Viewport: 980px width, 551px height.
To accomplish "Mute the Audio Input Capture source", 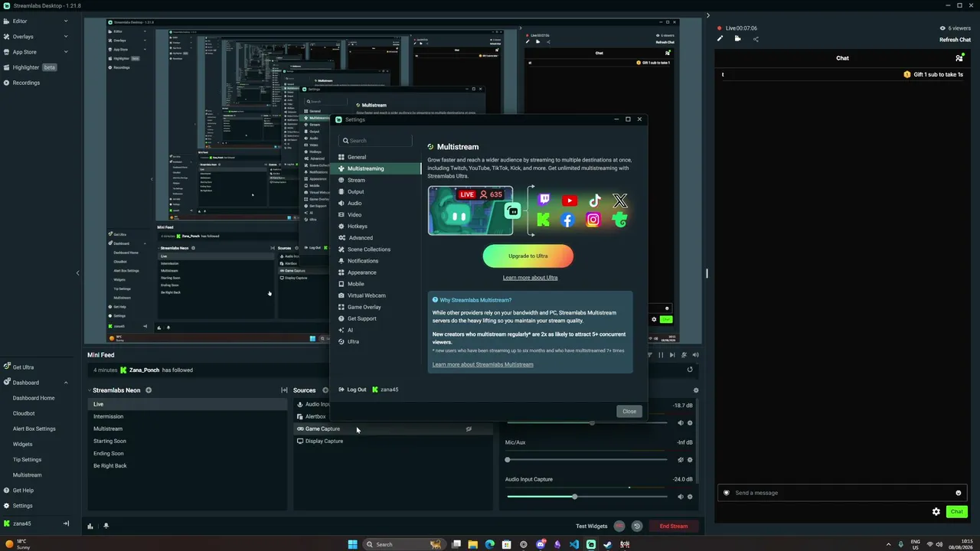I will (680, 497).
